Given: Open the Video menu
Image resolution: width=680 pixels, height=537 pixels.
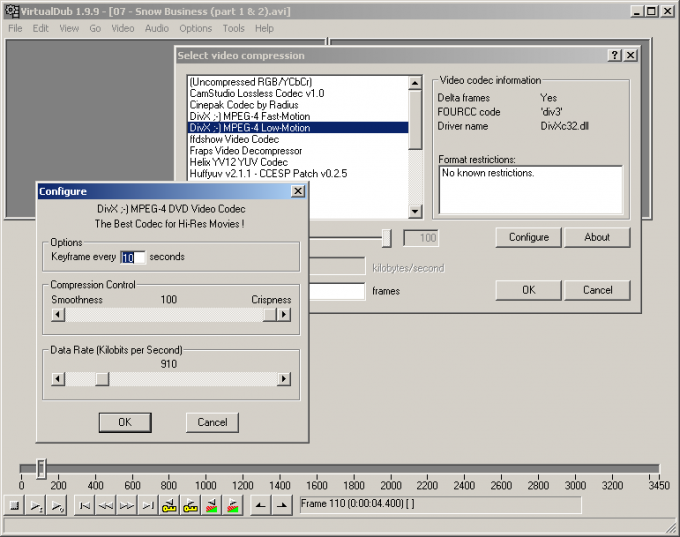Looking at the screenshot, I should click(123, 29).
